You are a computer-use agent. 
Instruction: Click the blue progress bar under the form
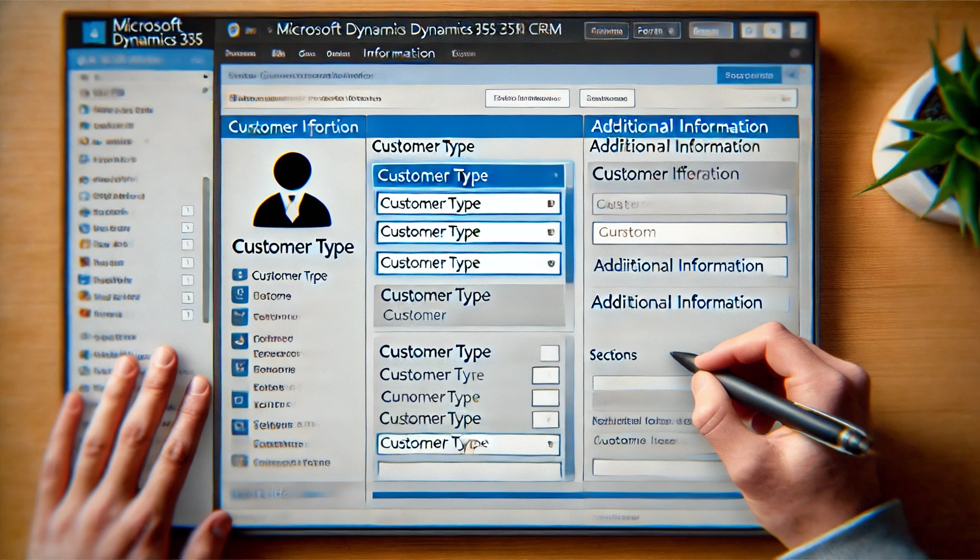557,495
